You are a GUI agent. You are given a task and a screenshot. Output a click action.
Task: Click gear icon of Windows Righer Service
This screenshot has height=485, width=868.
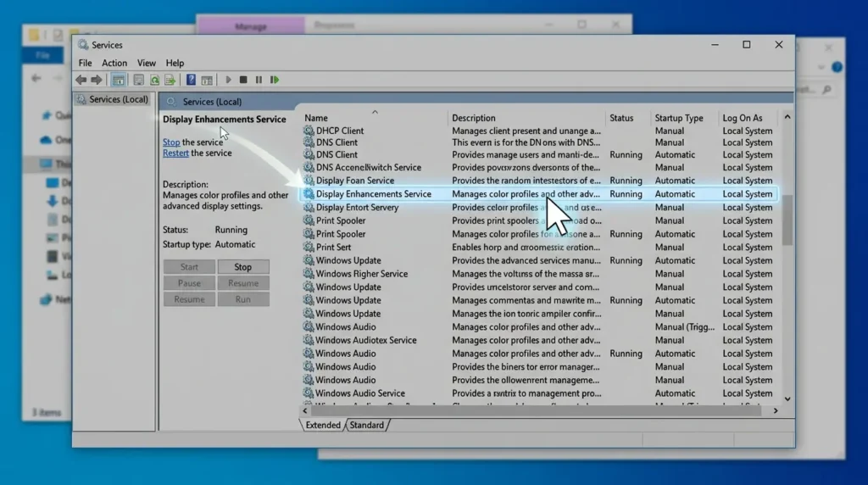point(309,274)
